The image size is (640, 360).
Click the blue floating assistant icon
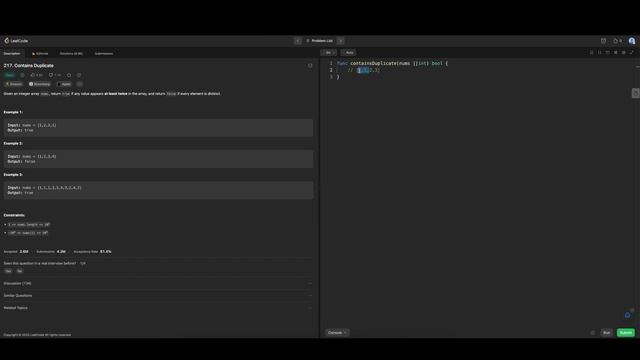coord(628,315)
